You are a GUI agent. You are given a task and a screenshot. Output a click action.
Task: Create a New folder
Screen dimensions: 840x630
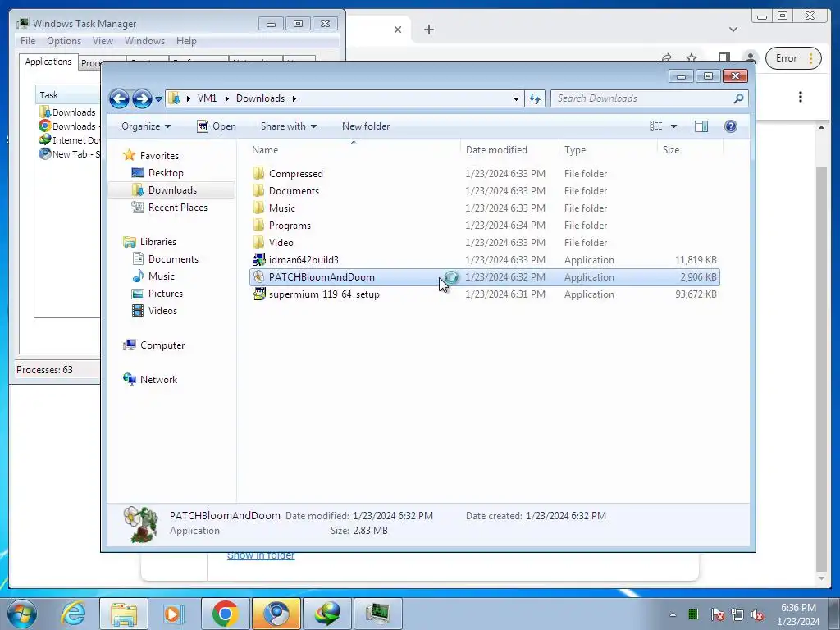[x=366, y=126]
